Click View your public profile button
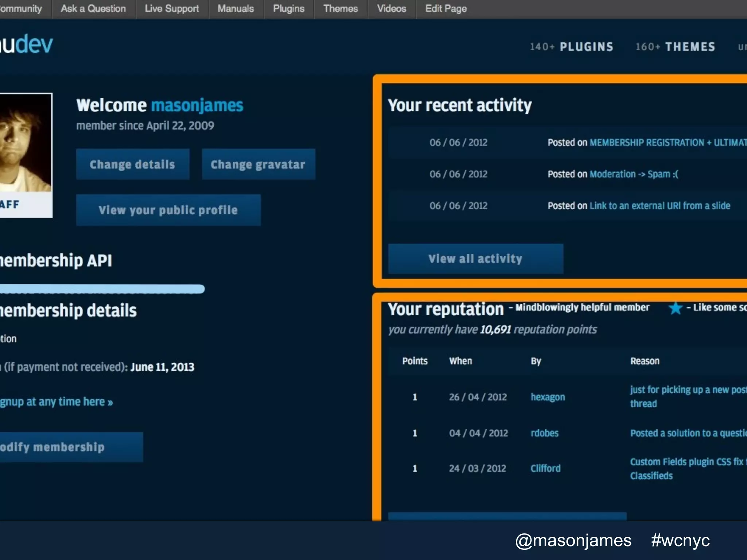Viewport: 747px width, 560px height. 168,210
